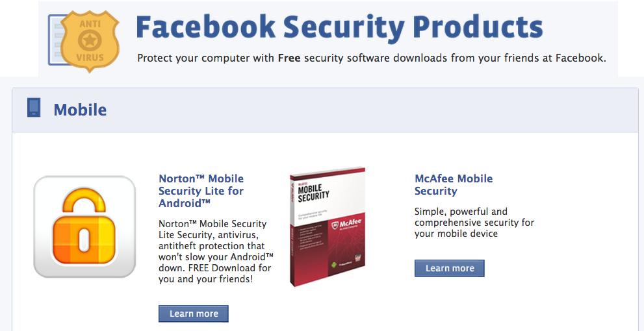
Task: Click the Facebook Security Products title
Action: [339, 27]
